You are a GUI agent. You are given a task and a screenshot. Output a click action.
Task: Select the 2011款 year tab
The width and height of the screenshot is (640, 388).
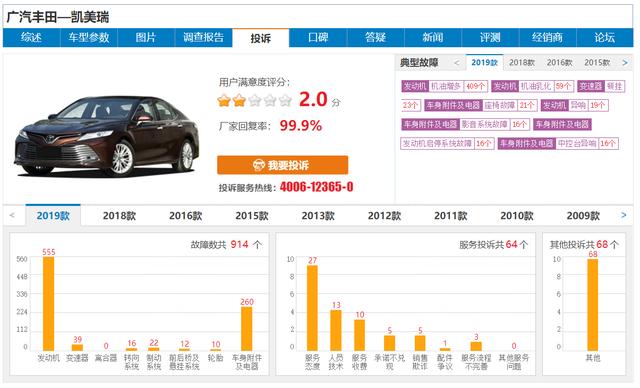451,215
